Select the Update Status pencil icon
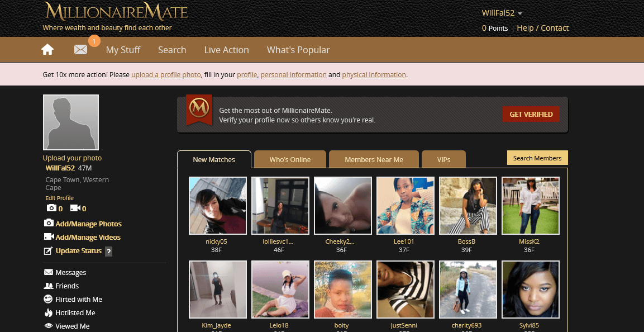The image size is (644, 332). click(49, 250)
